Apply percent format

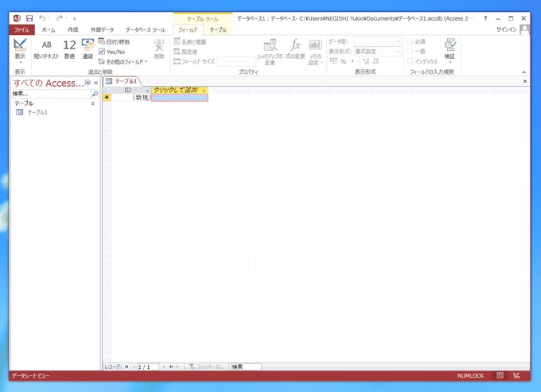click(344, 61)
